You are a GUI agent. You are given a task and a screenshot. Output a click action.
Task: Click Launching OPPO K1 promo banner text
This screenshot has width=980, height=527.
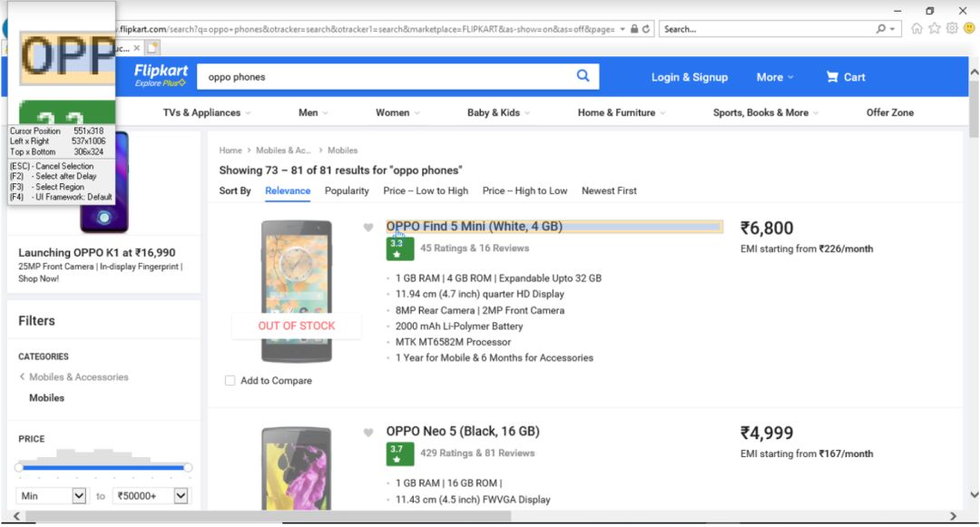tap(97, 252)
